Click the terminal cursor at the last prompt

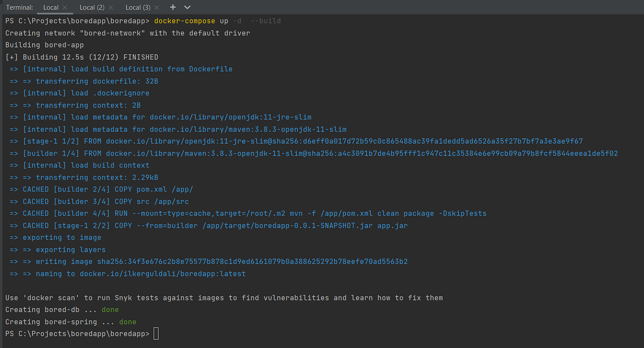(x=156, y=334)
